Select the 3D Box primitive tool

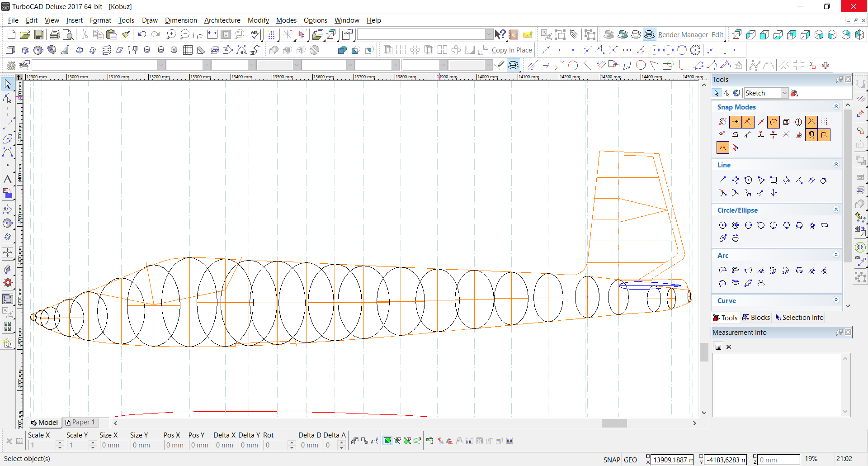11,50
